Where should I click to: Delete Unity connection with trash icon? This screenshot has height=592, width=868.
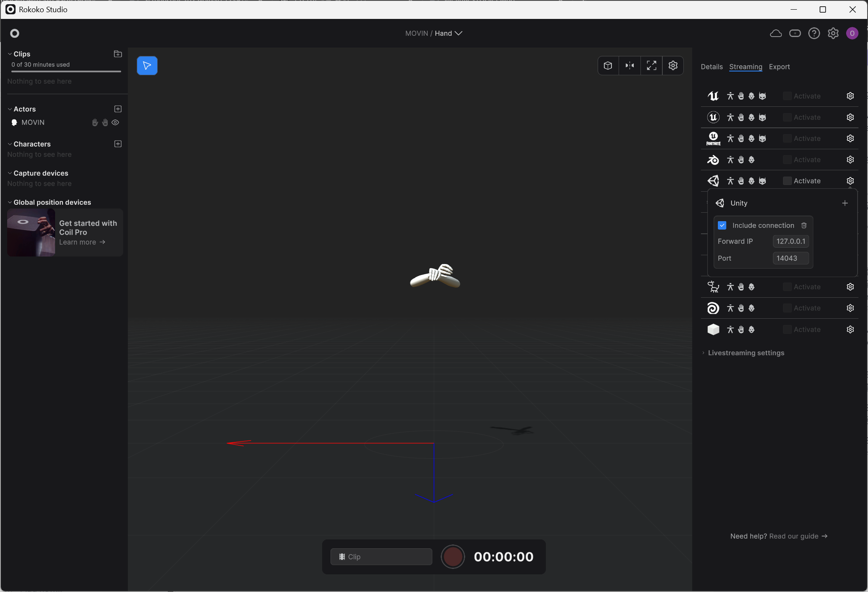pos(804,225)
